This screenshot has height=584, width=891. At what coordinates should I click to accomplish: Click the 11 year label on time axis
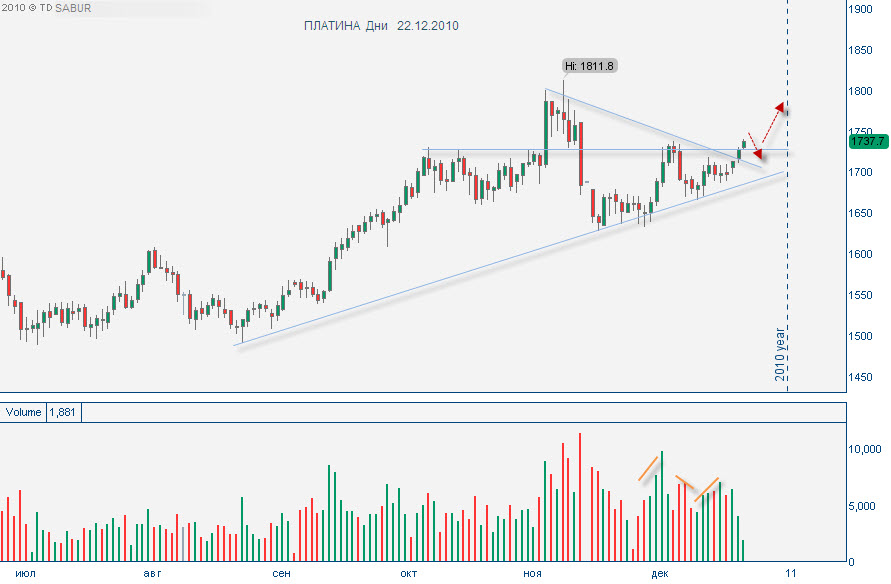[791, 573]
